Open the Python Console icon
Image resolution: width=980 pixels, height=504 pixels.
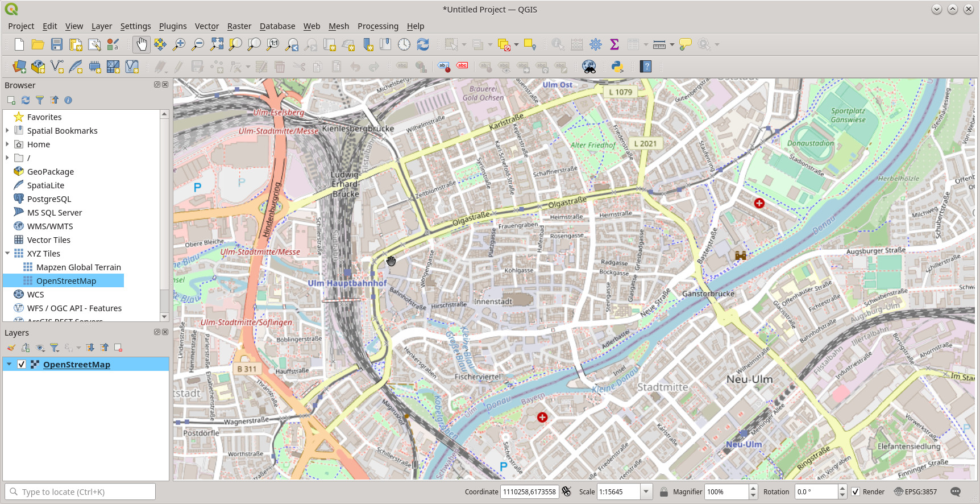[x=617, y=67]
